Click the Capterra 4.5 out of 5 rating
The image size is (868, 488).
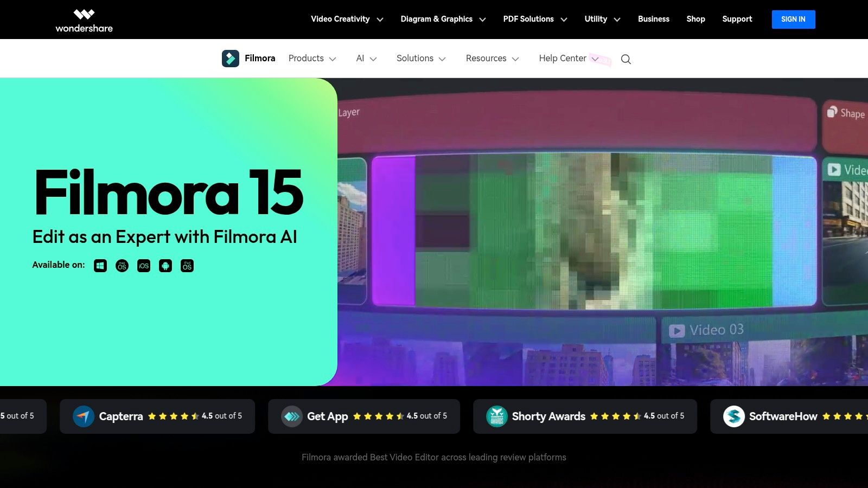point(222,416)
